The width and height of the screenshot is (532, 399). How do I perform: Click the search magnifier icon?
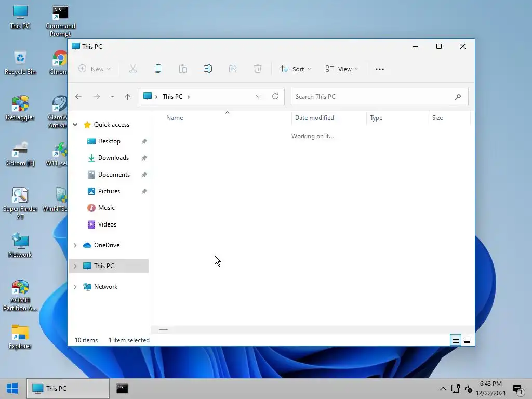(458, 97)
